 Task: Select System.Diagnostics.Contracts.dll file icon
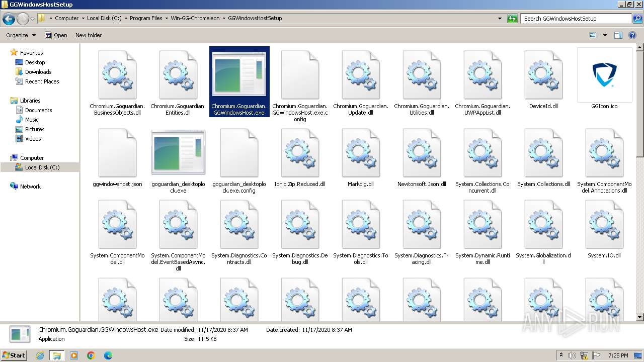pos(239,224)
